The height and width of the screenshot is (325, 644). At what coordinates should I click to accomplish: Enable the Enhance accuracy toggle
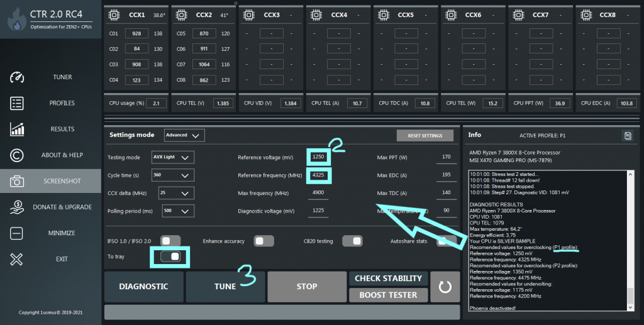tap(264, 241)
